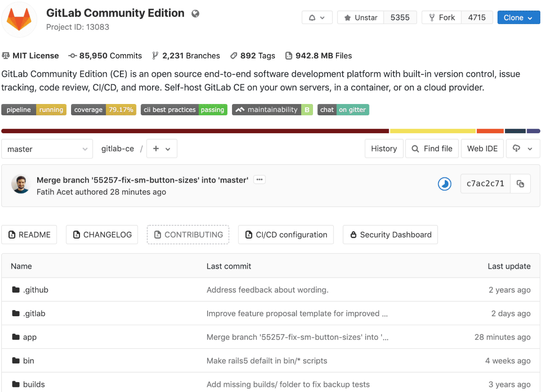Open the notification bell dropdown

pos(317,17)
